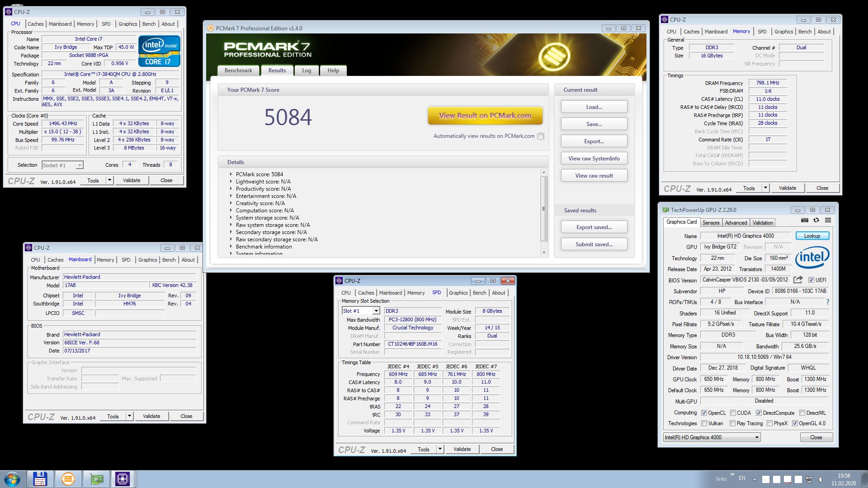Click the PCMark taskbar icon

tap(68, 479)
